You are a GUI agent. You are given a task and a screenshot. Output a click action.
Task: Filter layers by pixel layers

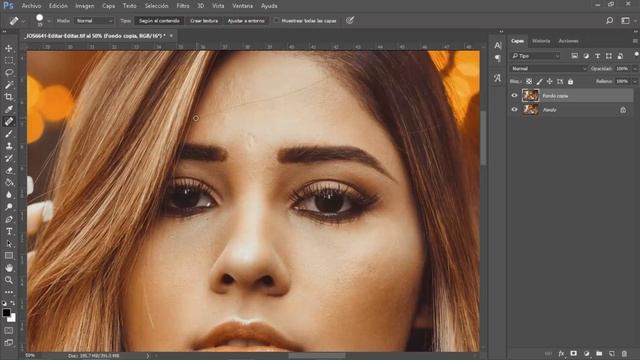pyautogui.click(x=574, y=56)
